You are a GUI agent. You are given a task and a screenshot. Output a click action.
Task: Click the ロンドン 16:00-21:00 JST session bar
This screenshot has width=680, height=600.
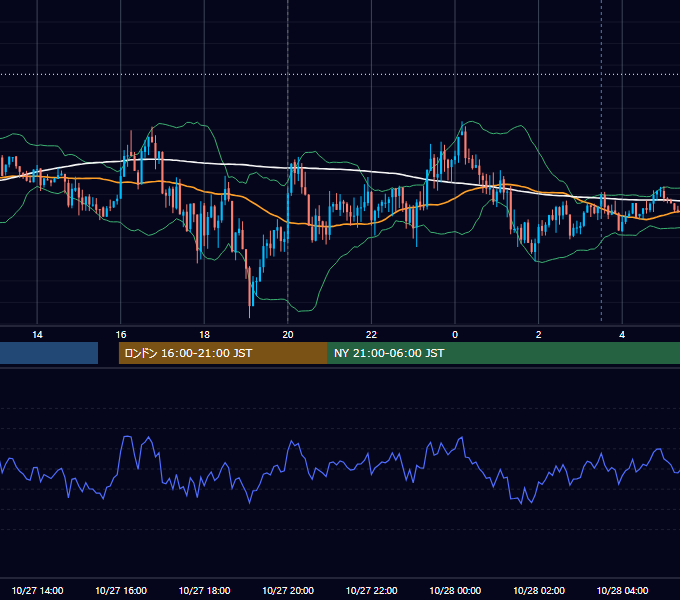223,353
